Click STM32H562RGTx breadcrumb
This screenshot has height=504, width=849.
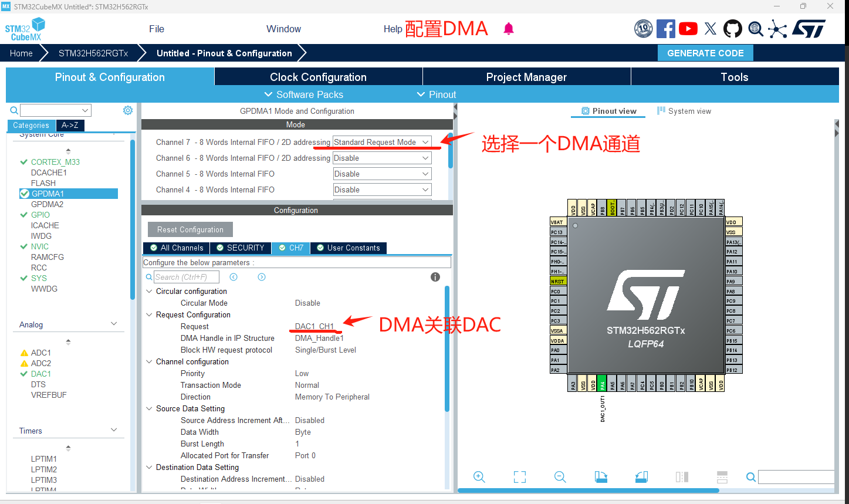click(93, 53)
